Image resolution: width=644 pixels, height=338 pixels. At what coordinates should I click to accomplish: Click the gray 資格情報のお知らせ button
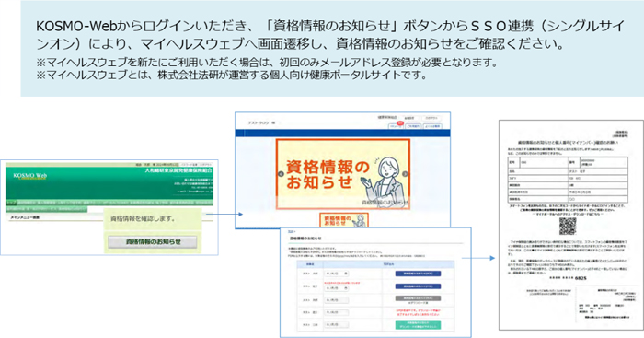[x=153, y=242]
